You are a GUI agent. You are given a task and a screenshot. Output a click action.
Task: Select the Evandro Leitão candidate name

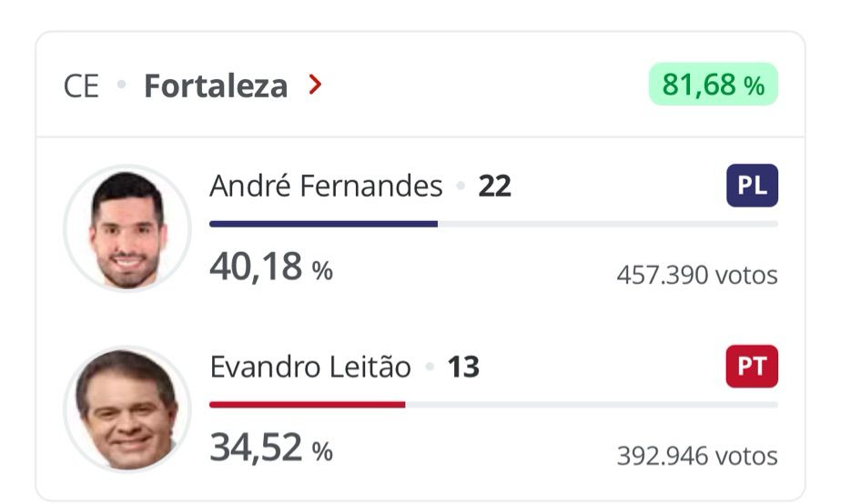(310, 368)
